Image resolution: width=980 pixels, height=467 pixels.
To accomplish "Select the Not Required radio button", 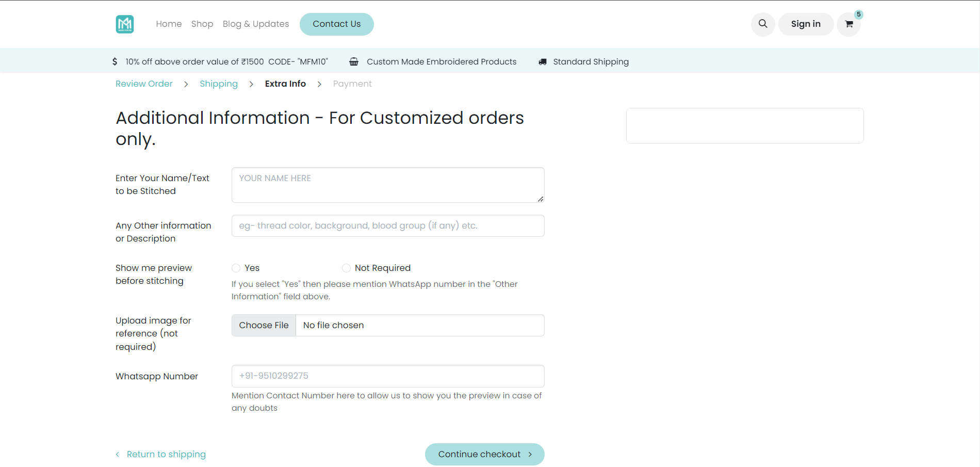I will pyautogui.click(x=346, y=268).
